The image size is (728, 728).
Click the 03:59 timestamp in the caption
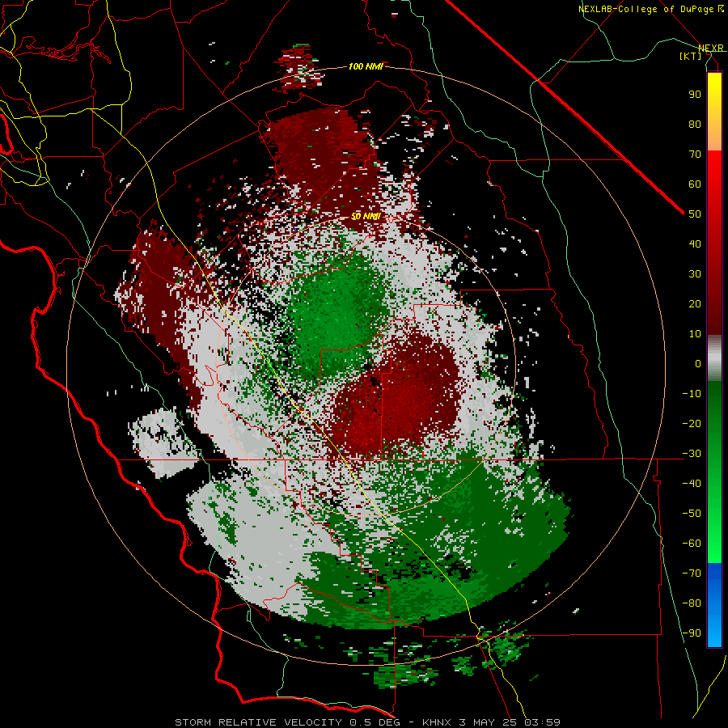[x=542, y=722]
